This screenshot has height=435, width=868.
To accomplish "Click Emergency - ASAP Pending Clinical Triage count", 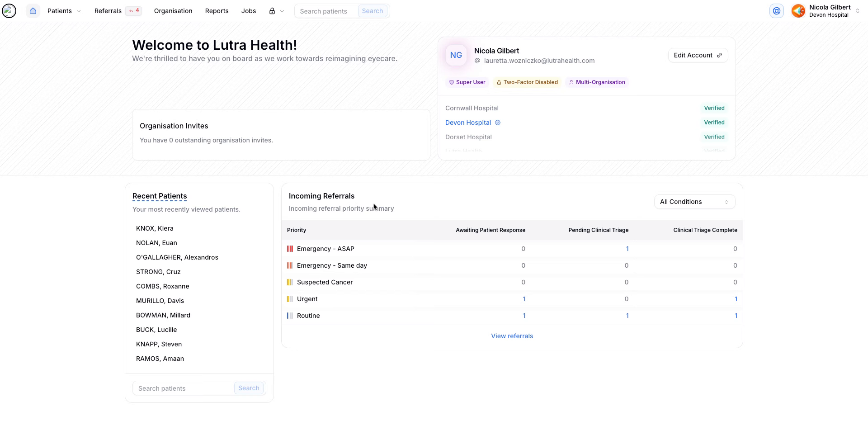I will (627, 249).
